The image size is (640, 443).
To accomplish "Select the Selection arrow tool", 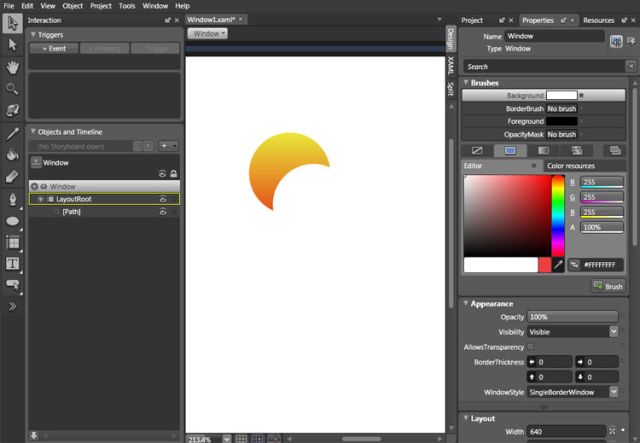I will [x=12, y=24].
